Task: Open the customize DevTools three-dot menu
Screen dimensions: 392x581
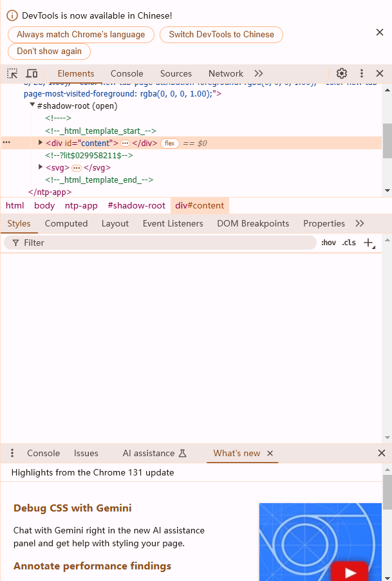Action: pos(362,73)
